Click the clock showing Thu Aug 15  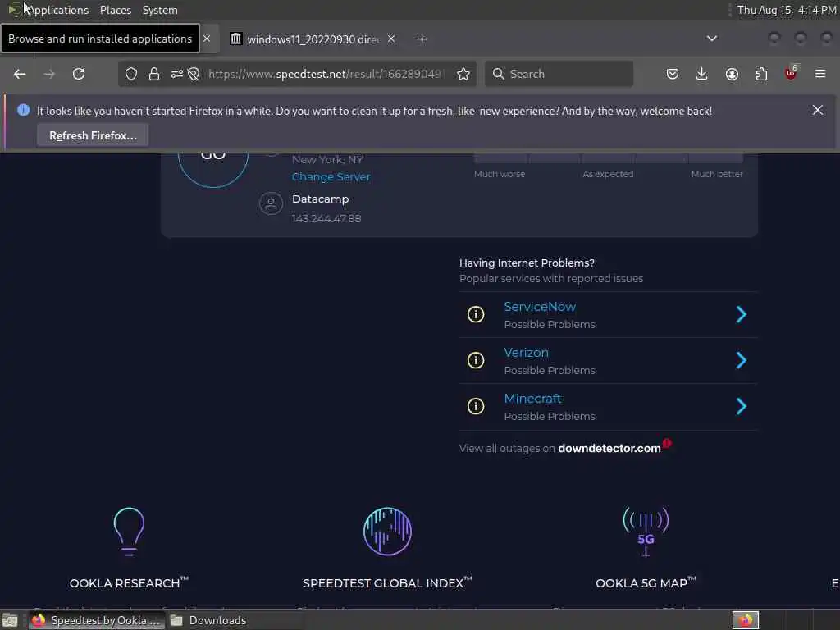tap(787, 10)
